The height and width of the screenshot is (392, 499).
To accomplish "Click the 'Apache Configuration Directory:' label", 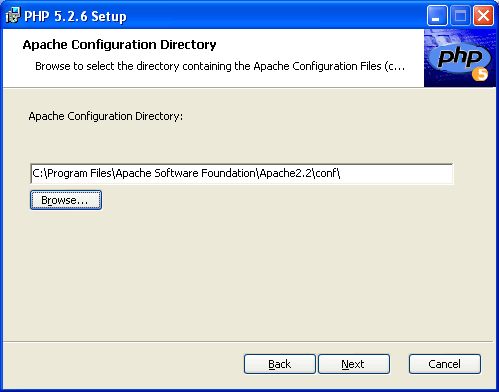I will [106, 116].
